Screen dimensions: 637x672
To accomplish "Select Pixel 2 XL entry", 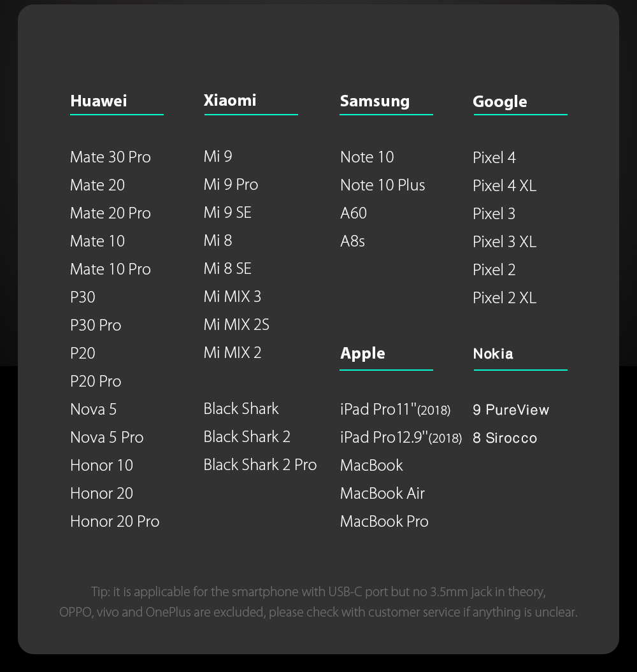I will coord(505,298).
